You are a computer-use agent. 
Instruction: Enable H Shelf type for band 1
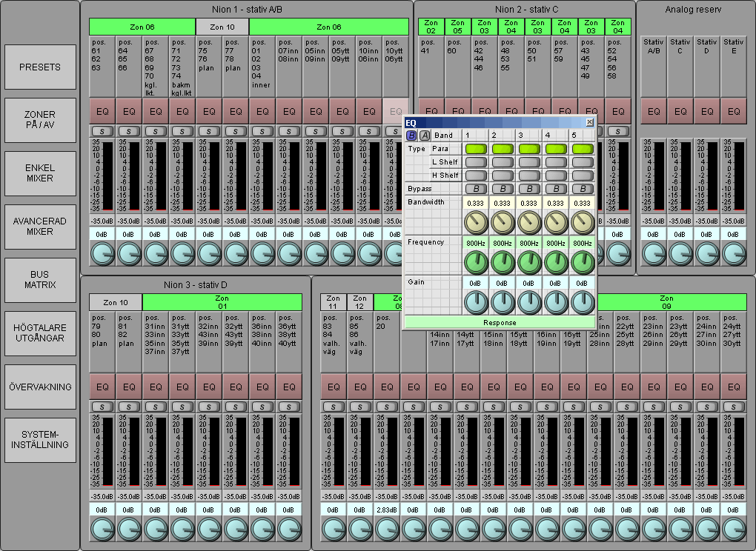click(x=475, y=176)
